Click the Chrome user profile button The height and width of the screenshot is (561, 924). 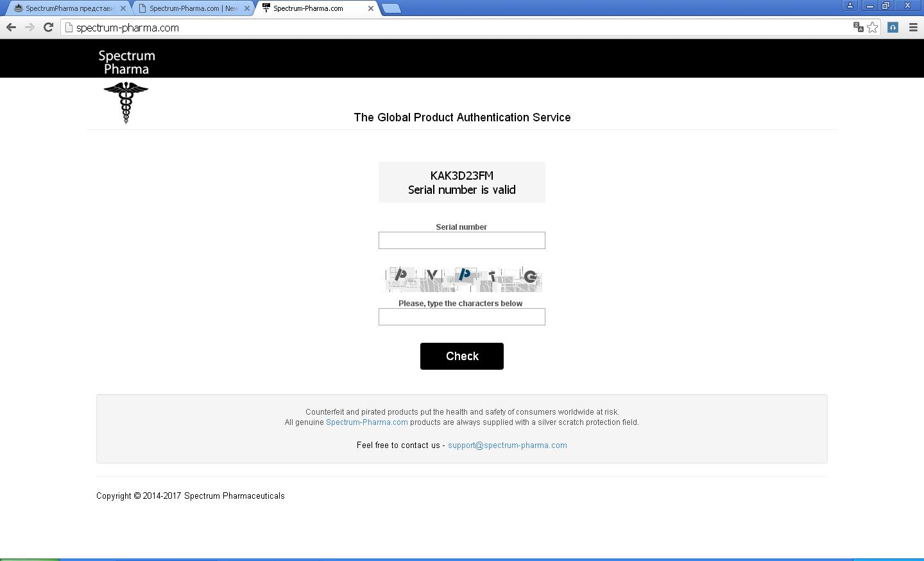point(850,5)
